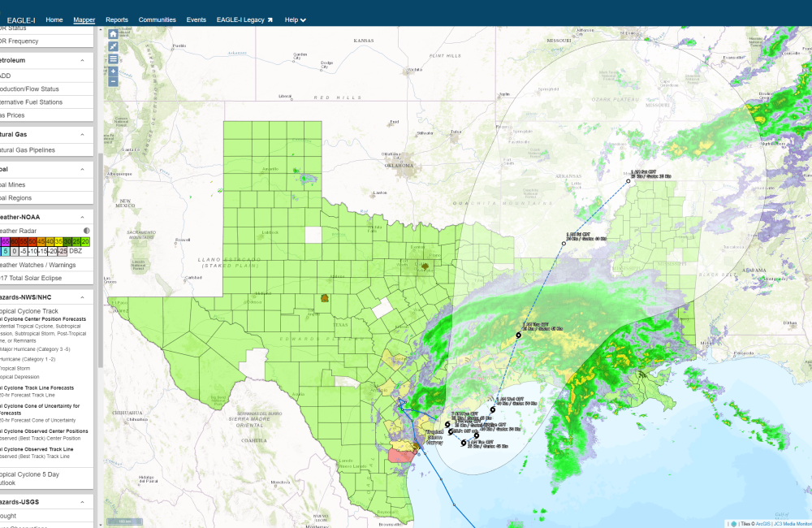
Task: Click the 'Hurricane (Category 1 -2)' legend entry
Action: [28, 359]
